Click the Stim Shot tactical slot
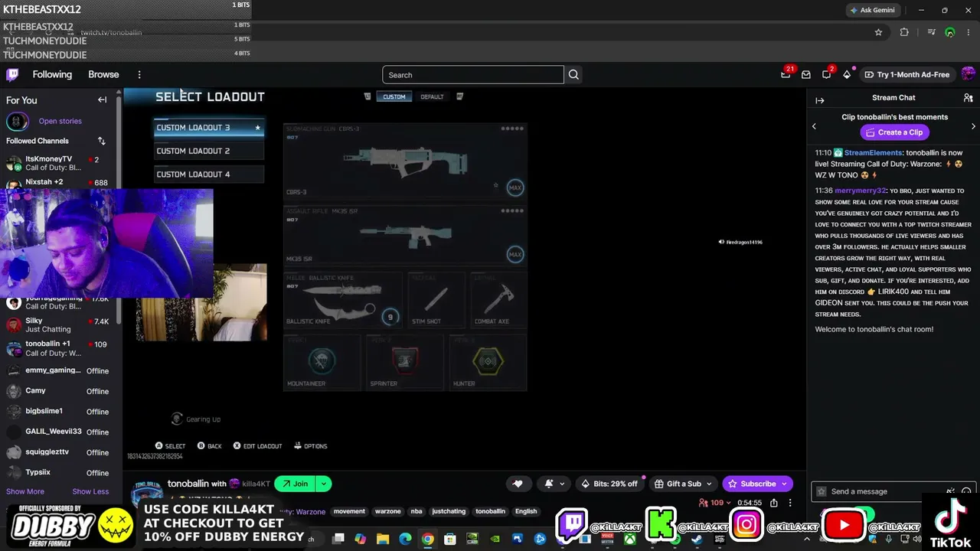The image size is (980, 551). (x=436, y=299)
